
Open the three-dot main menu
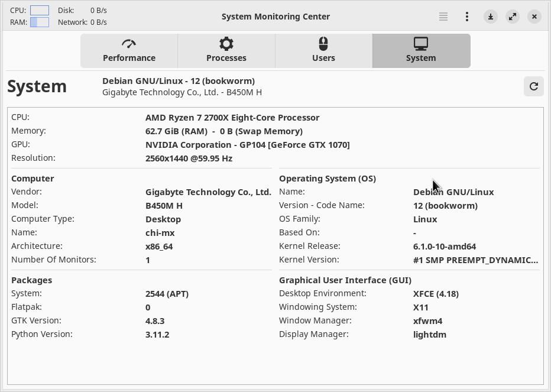(467, 17)
